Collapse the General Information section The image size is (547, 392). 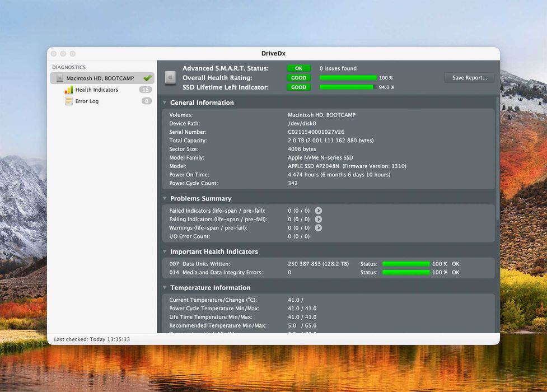point(165,102)
